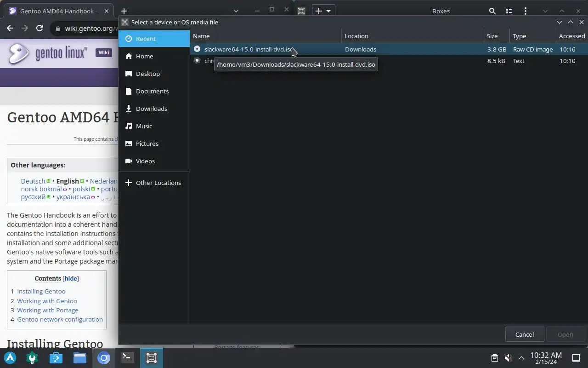Sort files by Type column
This screenshot has width=588, height=368.
(x=533, y=36)
